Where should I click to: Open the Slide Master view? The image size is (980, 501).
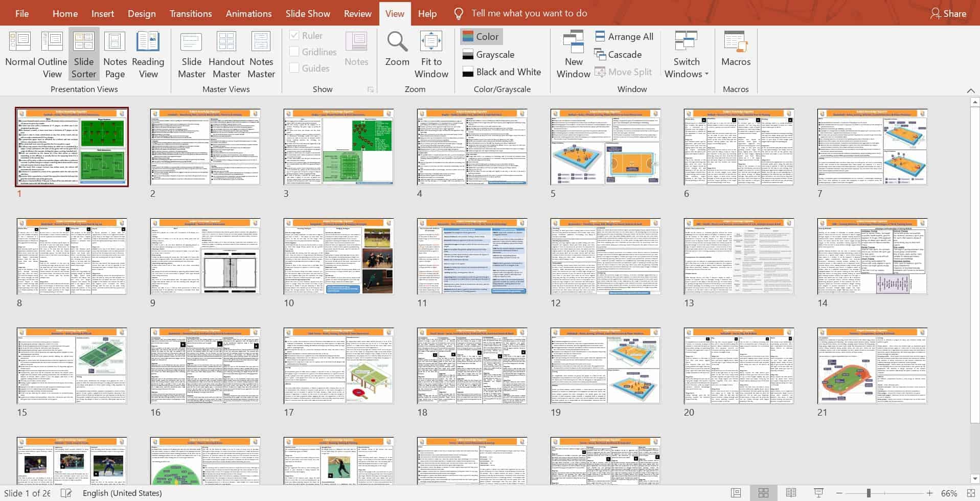coord(191,54)
